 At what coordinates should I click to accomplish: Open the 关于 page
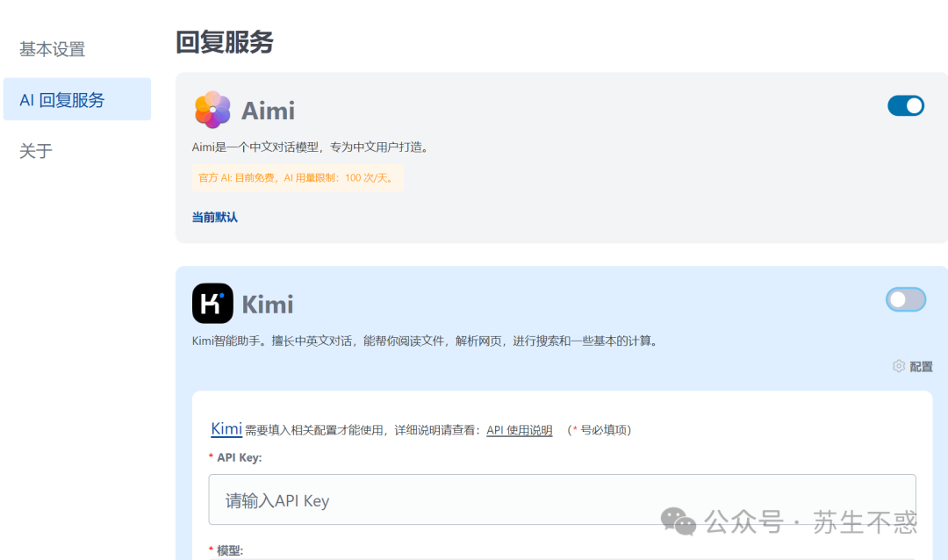pos(36,150)
